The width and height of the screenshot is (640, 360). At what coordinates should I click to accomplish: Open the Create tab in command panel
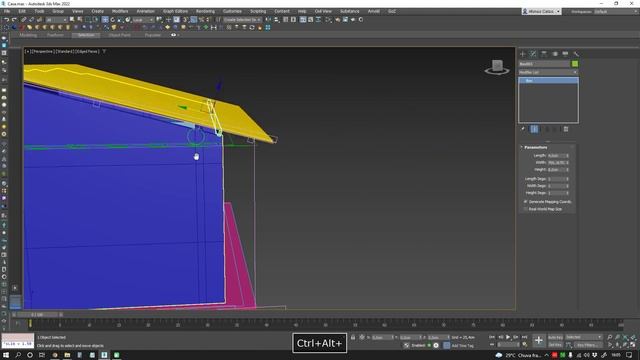point(523,54)
